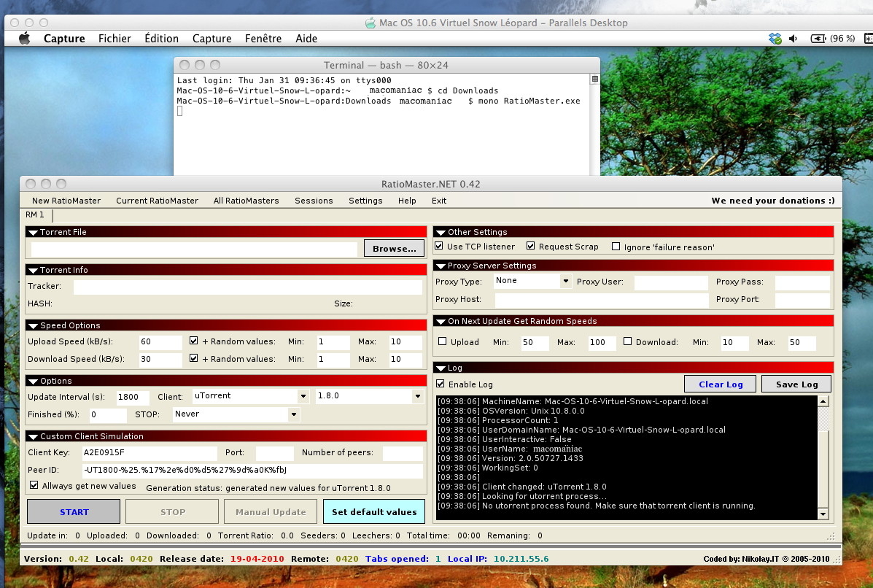873x588 pixels.
Task: Enable random Upload on next update
Action: coord(443,341)
